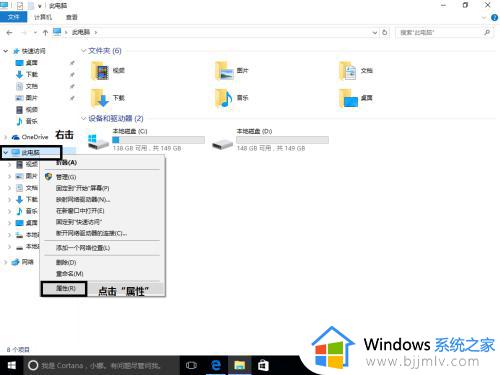This screenshot has height=375, width=500.
Task: Collapse the 设备和驱动器 (2) group
Action: click(x=84, y=118)
